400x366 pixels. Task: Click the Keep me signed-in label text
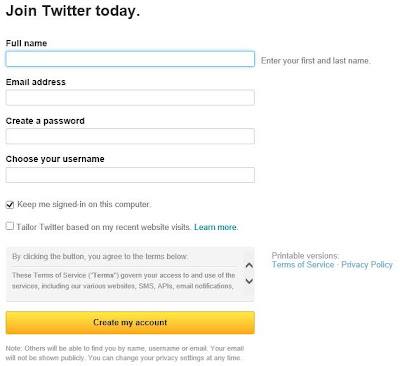(84, 204)
